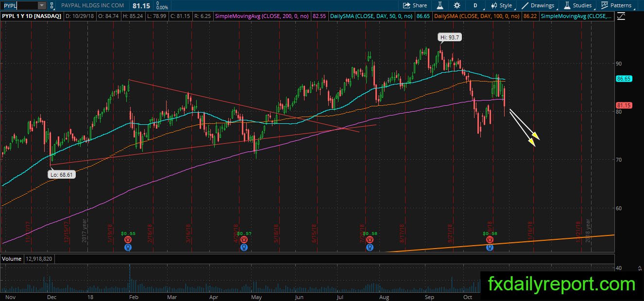Screen dimensions: 644x301
Task: Click the symbol link clipboard icon
Action: tap(52, 5)
